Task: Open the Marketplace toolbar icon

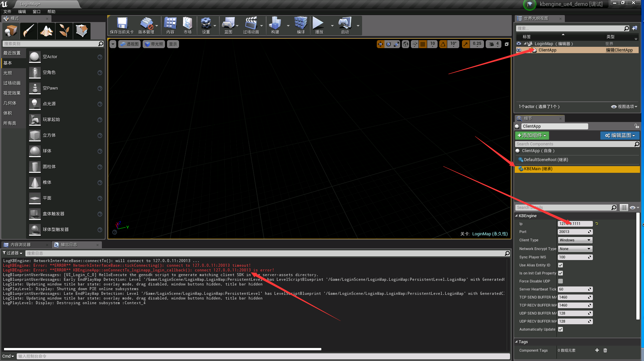Action: (187, 25)
